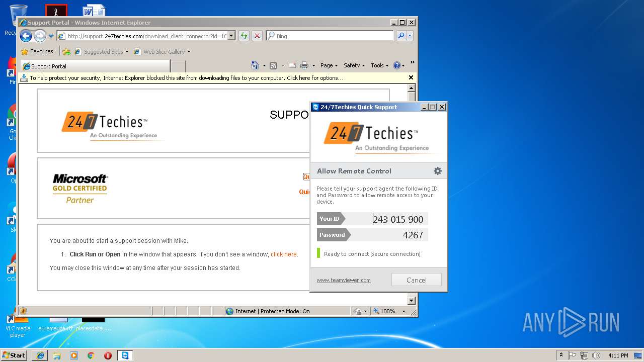Click the Read Mail envelope icon

[x=292, y=65]
